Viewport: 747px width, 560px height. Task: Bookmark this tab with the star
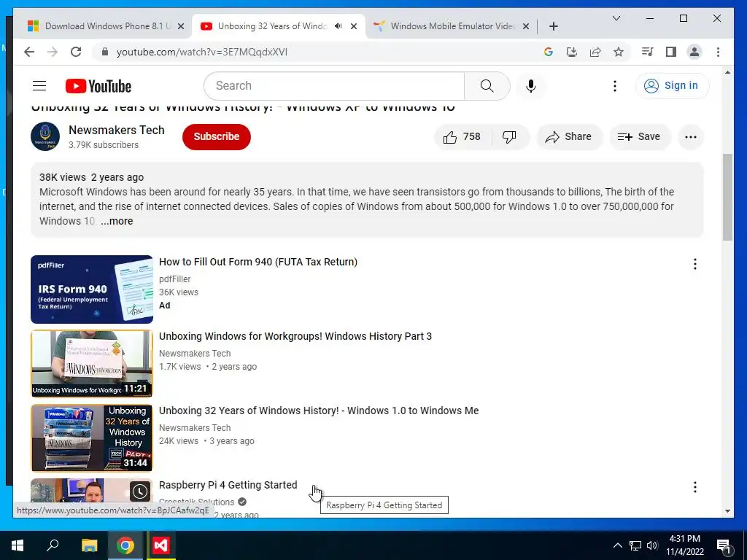(619, 52)
